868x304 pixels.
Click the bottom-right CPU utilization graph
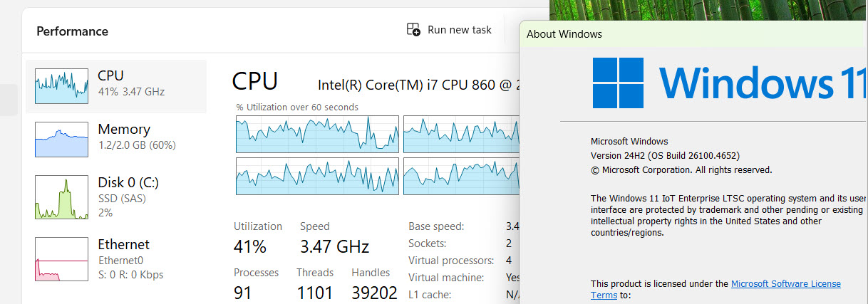pos(461,176)
